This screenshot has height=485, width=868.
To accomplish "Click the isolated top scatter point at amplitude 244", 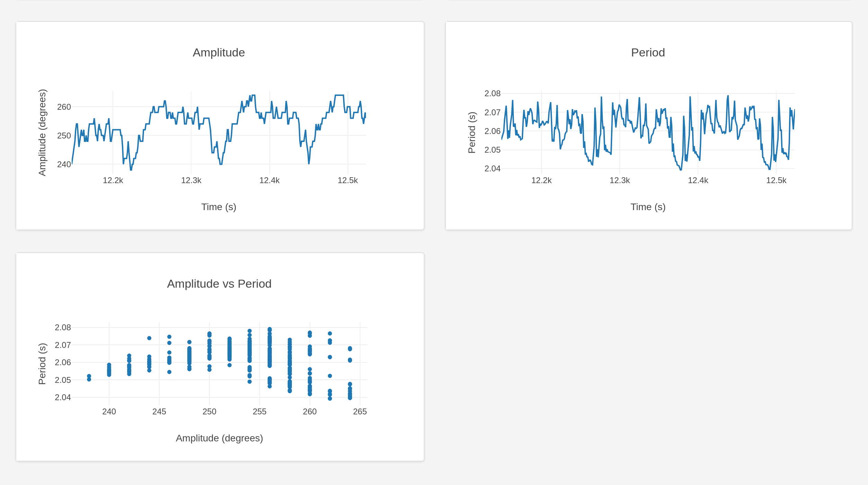I will coord(149,338).
